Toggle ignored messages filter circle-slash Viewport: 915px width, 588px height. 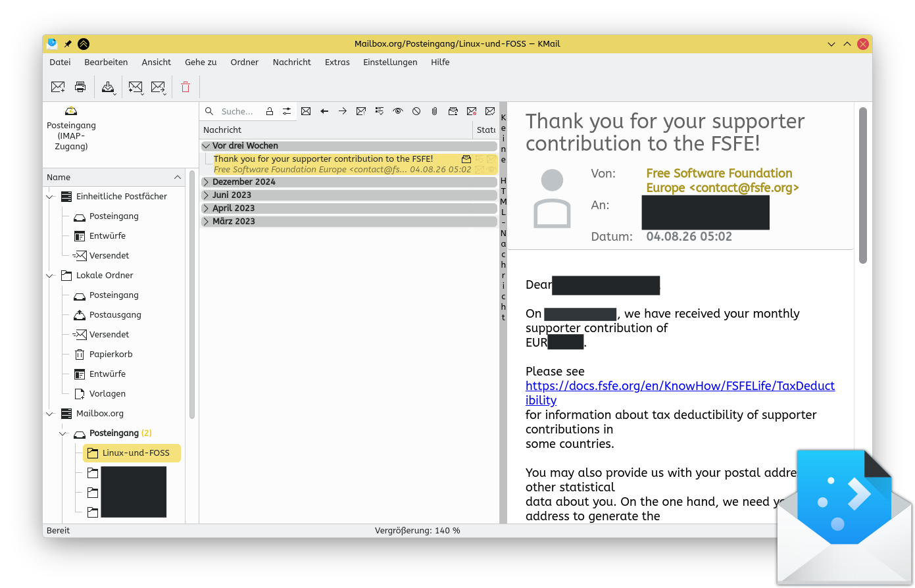tap(416, 111)
